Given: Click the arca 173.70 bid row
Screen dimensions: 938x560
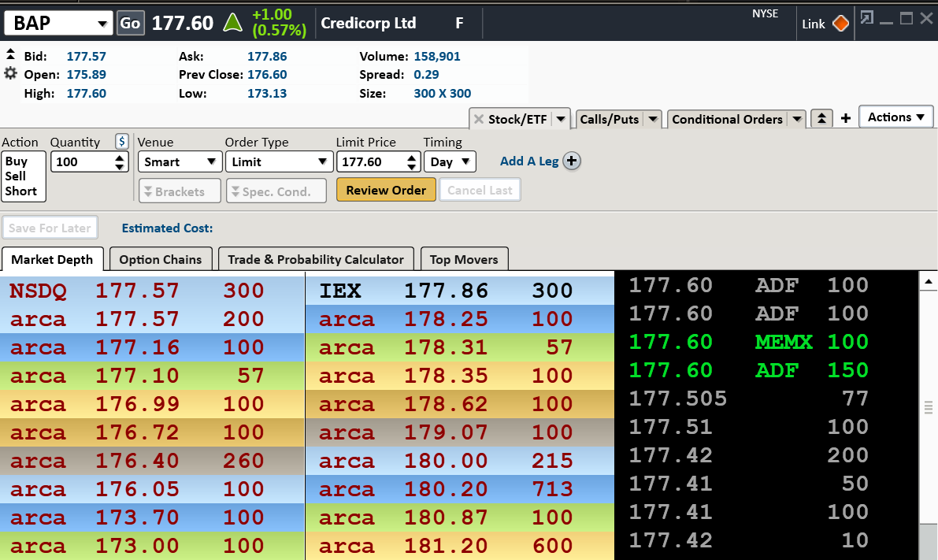Looking at the screenshot, I should (152, 517).
